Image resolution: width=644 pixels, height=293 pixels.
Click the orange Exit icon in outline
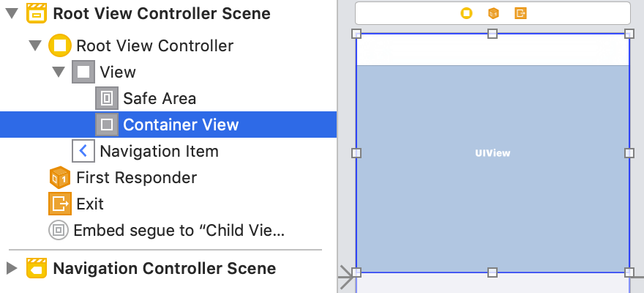(59, 204)
